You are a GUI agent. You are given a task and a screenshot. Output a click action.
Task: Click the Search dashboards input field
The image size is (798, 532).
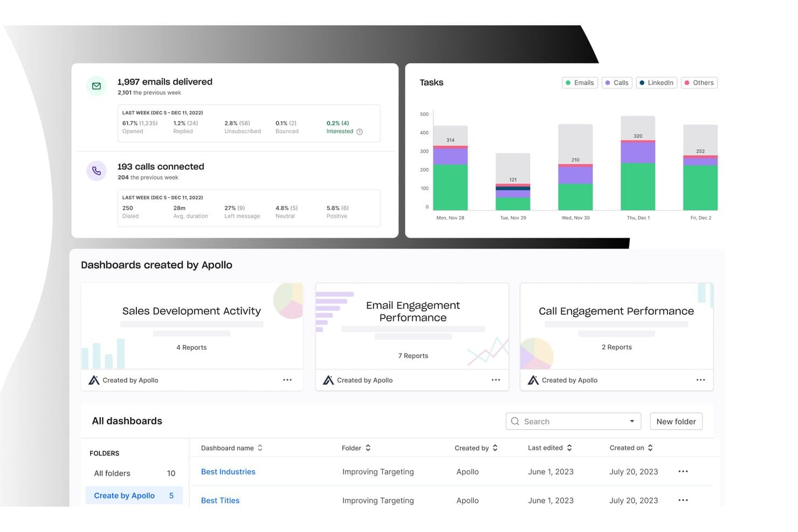pos(573,422)
